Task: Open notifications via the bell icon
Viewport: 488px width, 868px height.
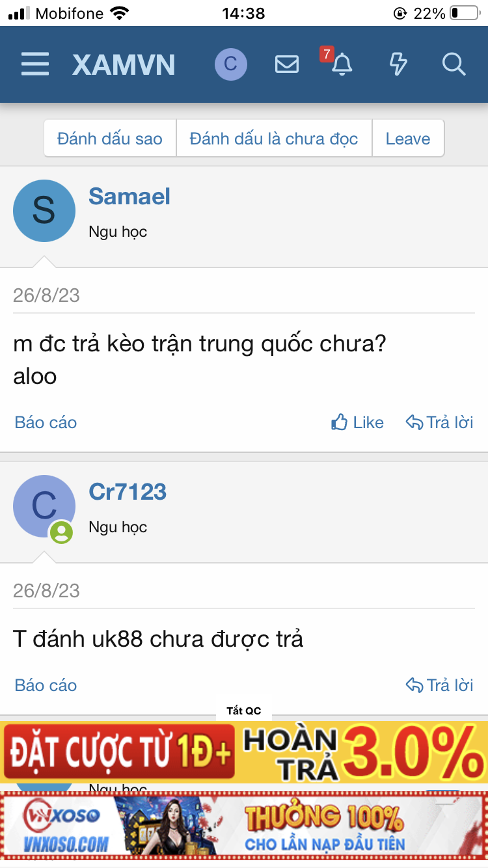Action: 343,66
